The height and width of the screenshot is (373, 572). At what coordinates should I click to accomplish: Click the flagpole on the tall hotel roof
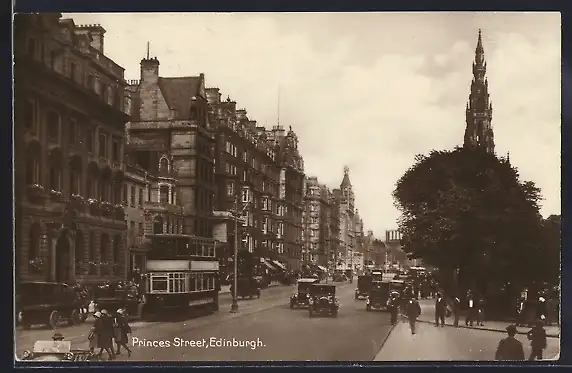pyautogui.click(x=278, y=108)
